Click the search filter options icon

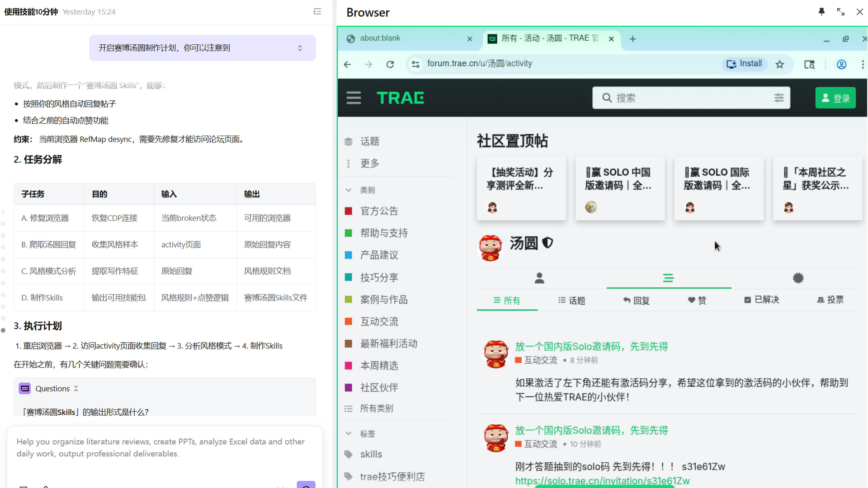coord(779,98)
